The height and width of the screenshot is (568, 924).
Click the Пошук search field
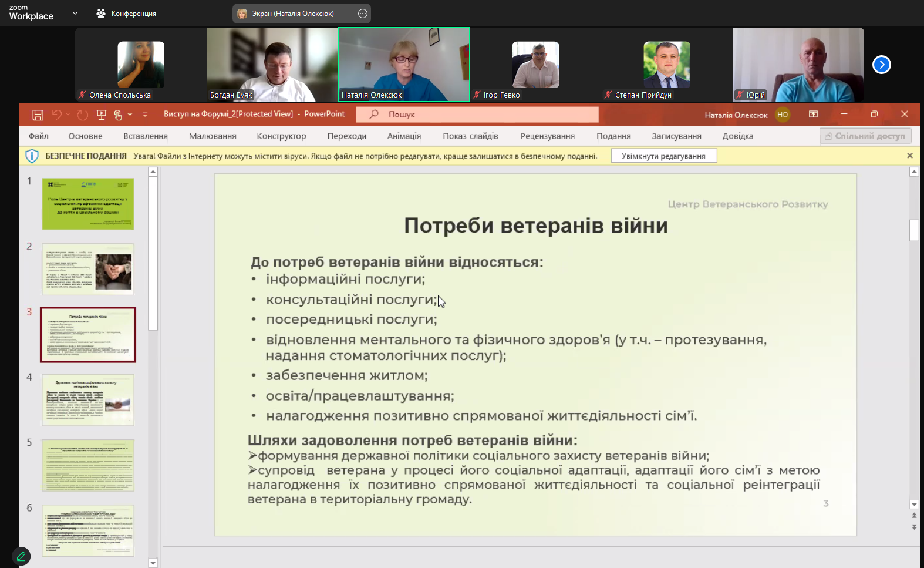477,115
